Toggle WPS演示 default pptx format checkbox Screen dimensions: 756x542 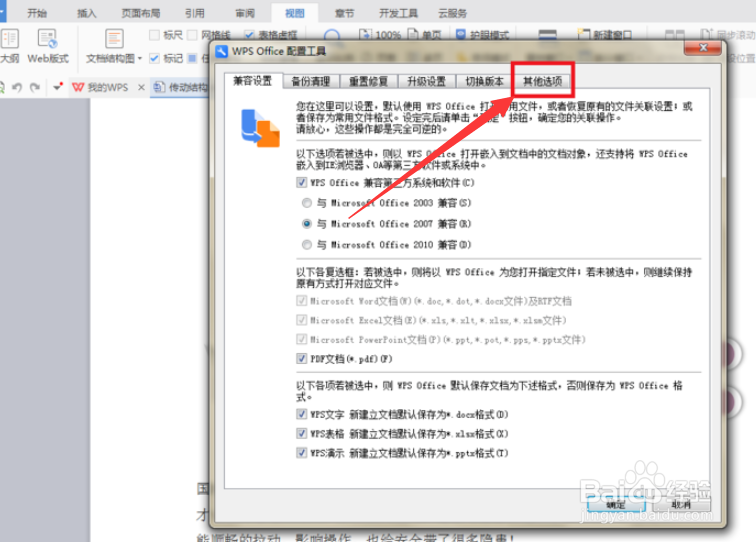(302, 453)
